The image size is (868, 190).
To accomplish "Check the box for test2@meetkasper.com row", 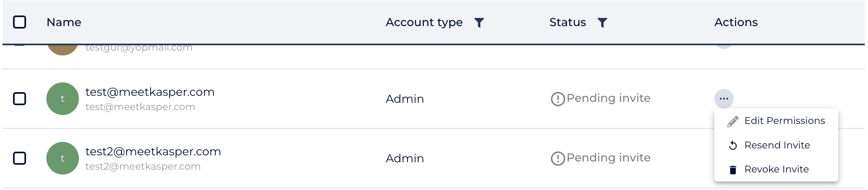I will point(20,158).
